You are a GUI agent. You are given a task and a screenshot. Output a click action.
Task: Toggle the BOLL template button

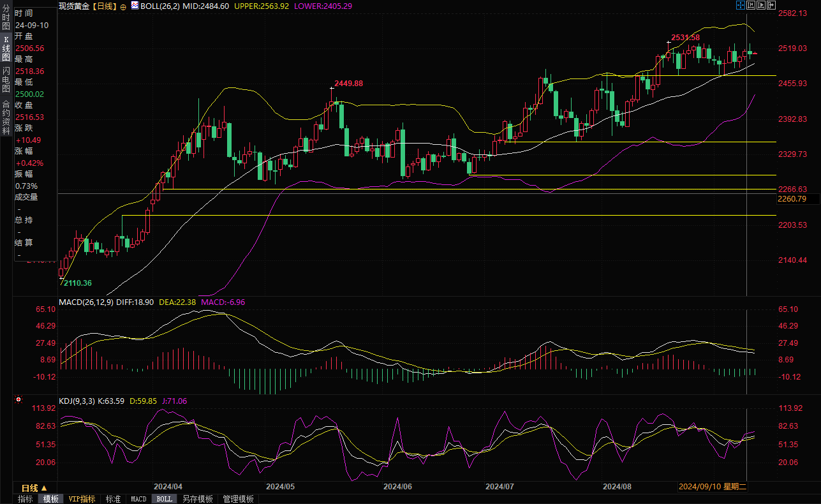(x=164, y=499)
